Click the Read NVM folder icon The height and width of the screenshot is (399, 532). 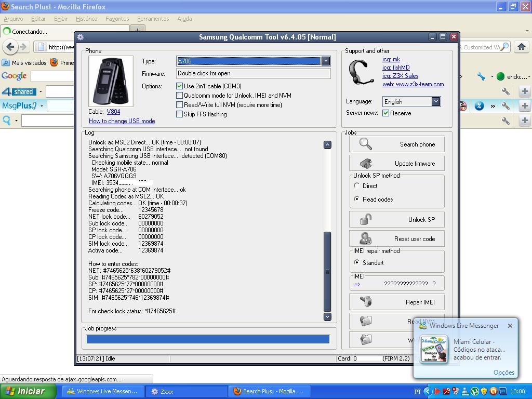click(366, 321)
